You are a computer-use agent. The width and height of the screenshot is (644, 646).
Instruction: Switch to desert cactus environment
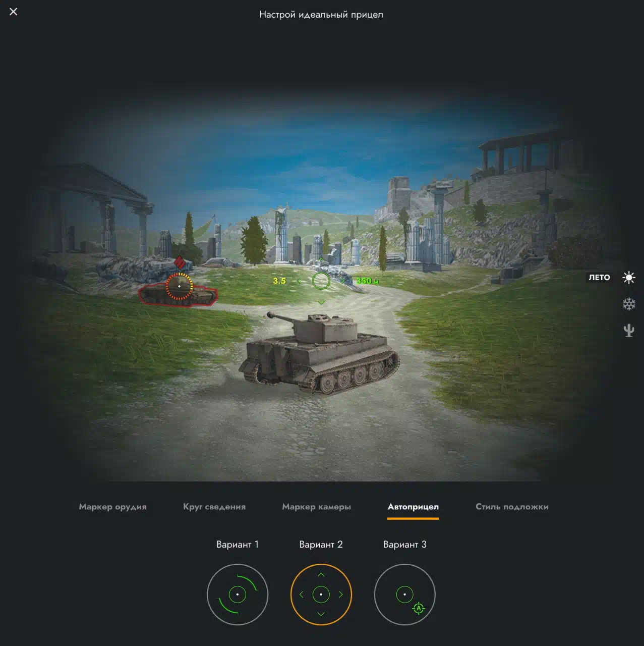click(628, 331)
